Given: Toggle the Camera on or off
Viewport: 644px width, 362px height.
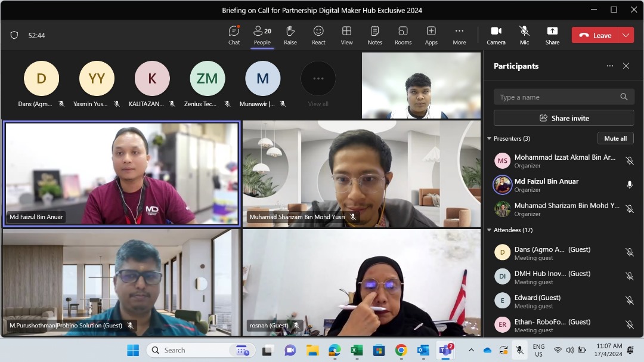Looking at the screenshot, I should tap(496, 35).
